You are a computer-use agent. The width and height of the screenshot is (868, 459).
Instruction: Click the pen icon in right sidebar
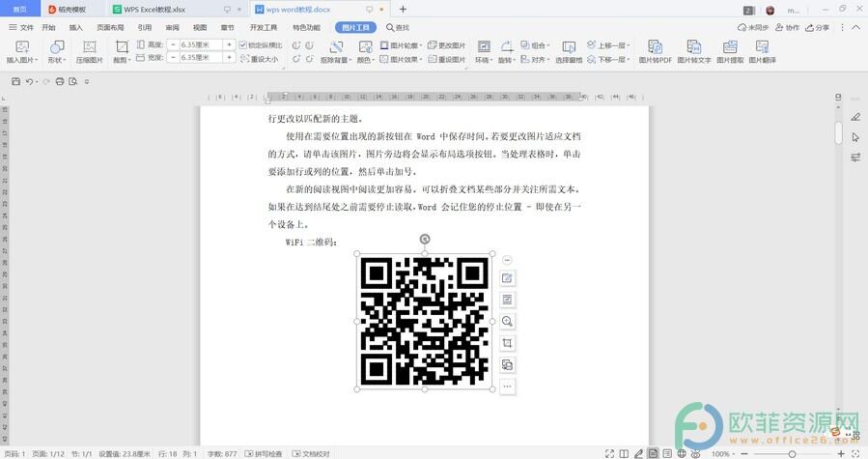(x=855, y=116)
